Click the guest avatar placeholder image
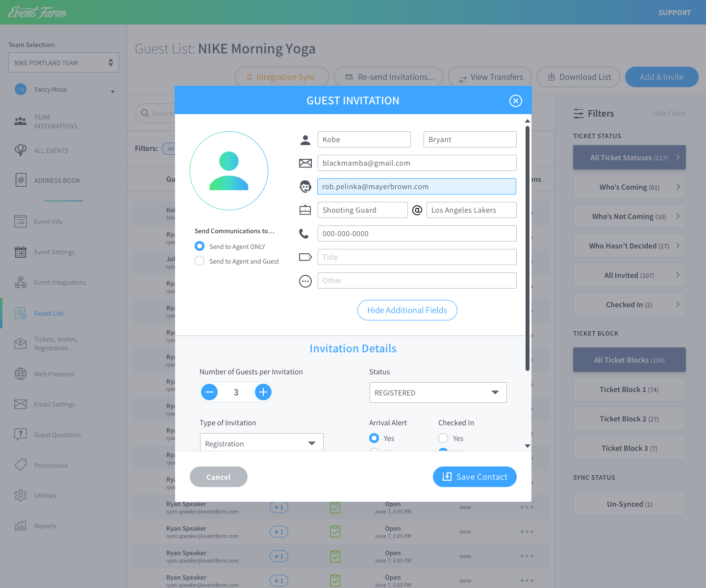706x588 pixels. click(x=229, y=171)
